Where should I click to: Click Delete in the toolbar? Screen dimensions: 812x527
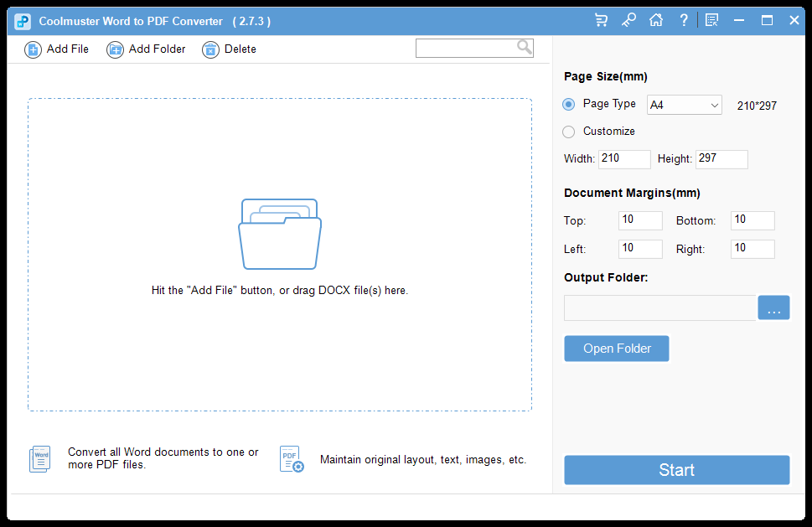point(230,49)
